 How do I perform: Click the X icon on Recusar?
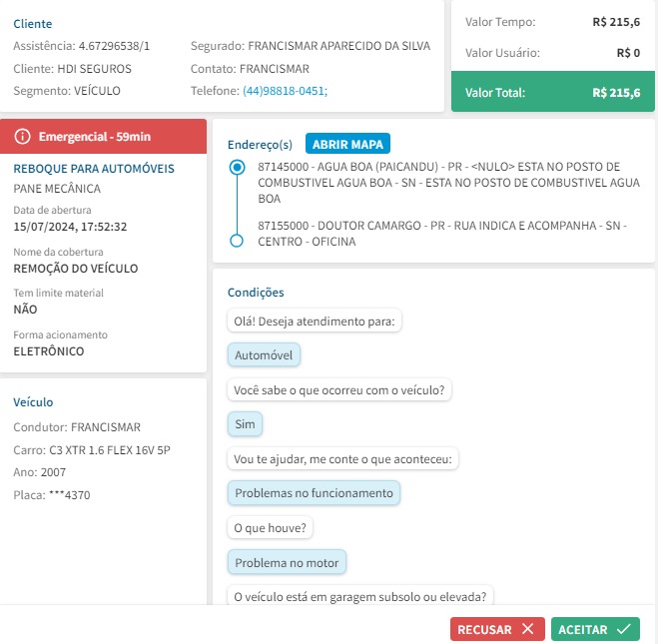pos(527,629)
